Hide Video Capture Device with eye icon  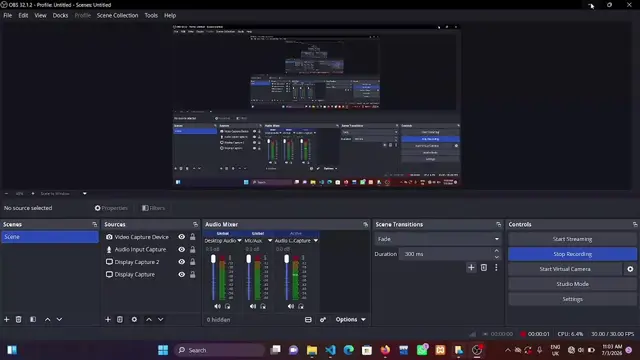[182, 237]
